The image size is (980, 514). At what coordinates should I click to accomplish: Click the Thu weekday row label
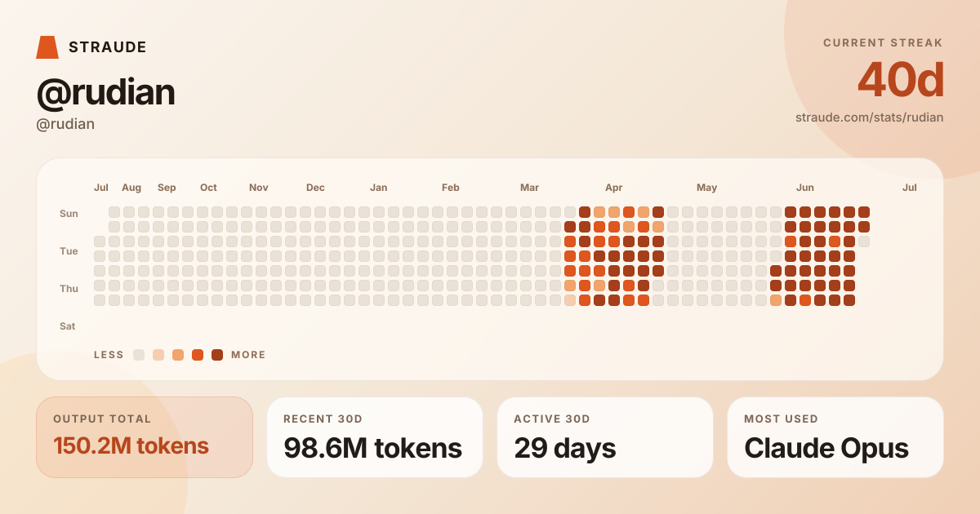click(69, 289)
